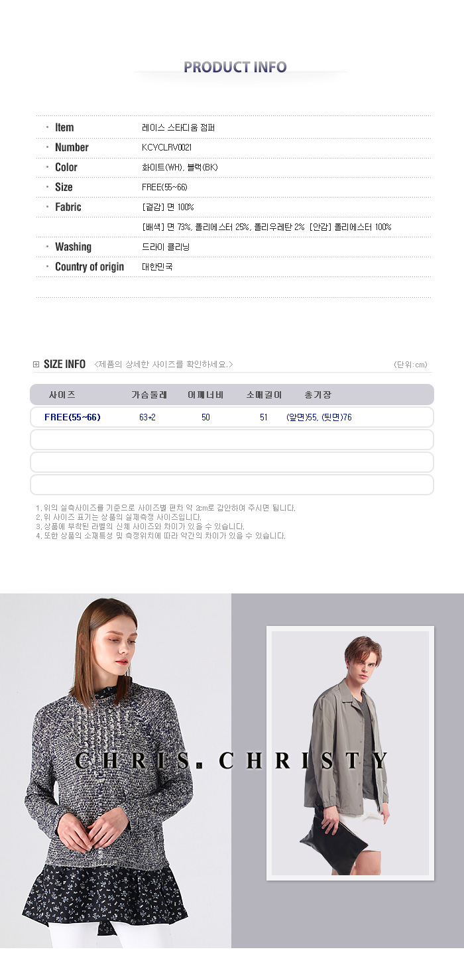Screen dimensions: 464x980
Task: Click the size guide note 제품의 상세한 사이즈를 확인하세요
Action: coord(164,364)
